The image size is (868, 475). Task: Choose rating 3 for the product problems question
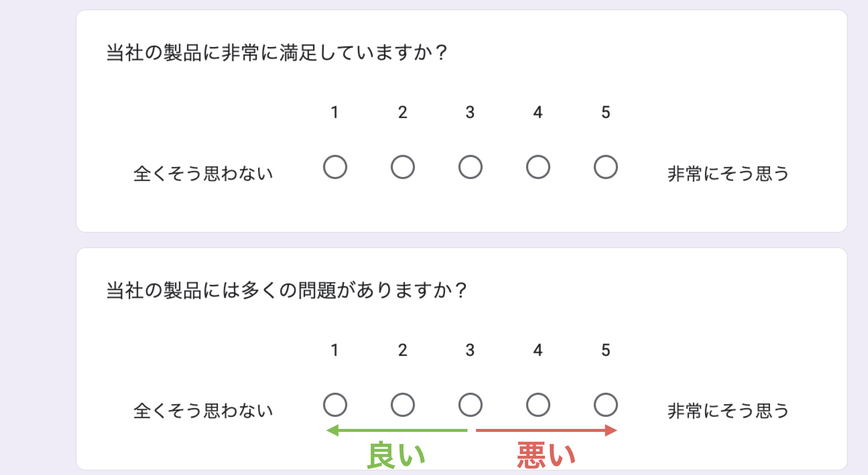[470, 405]
